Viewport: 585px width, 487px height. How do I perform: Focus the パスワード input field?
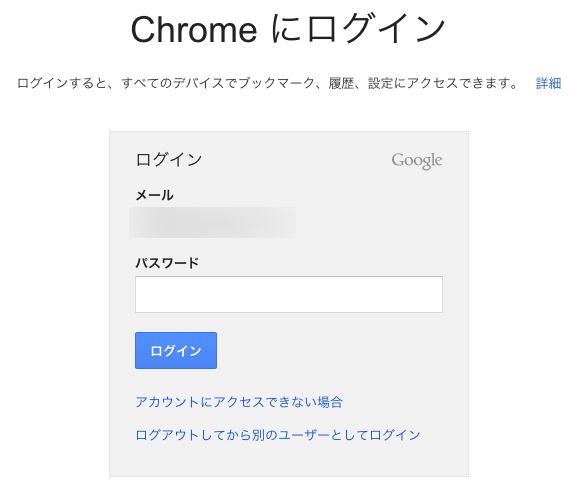pos(289,294)
